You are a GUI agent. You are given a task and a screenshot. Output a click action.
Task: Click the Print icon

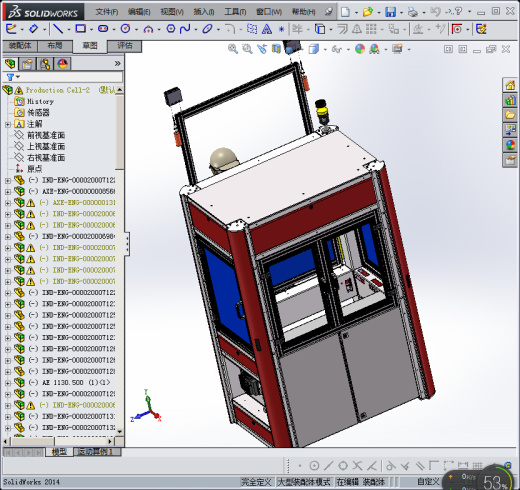coord(413,12)
